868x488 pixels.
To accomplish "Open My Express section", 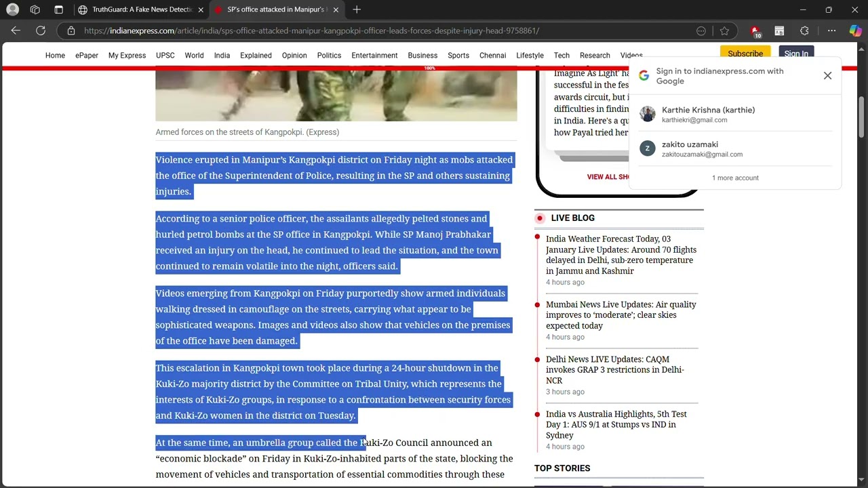I will [127, 56].
